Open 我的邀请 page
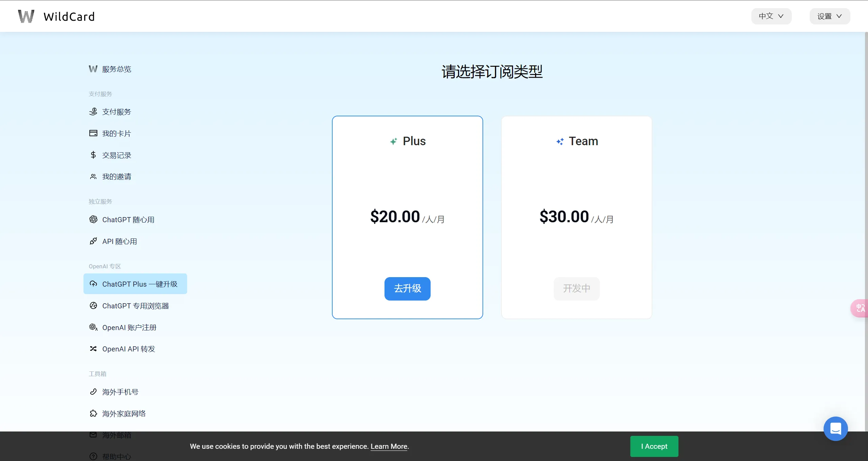 point(117,176)
